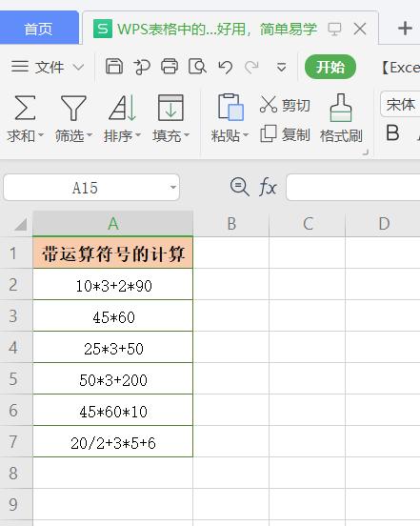
Task: Click the fx insert function icon
Action: tap(268, 187)
